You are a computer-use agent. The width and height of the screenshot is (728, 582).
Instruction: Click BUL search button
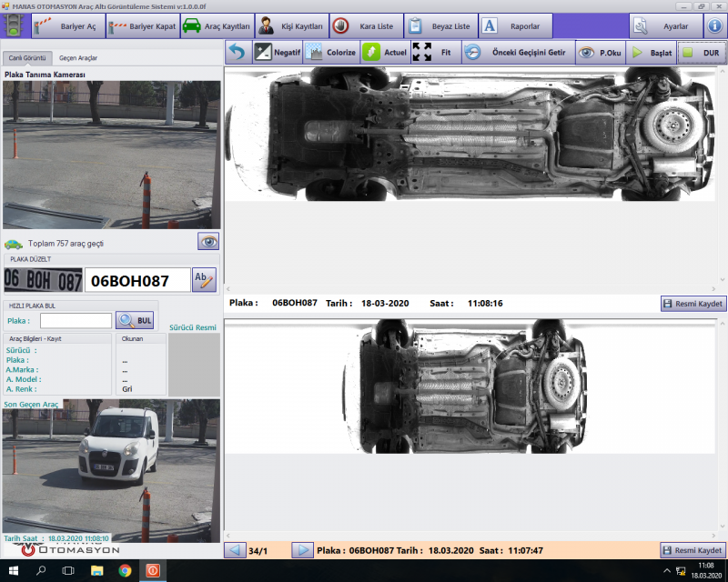click(x=135, y=320)
